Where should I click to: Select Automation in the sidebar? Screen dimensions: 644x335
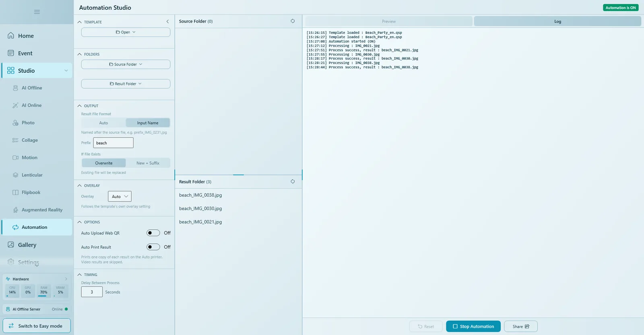(x=37, y=227)
